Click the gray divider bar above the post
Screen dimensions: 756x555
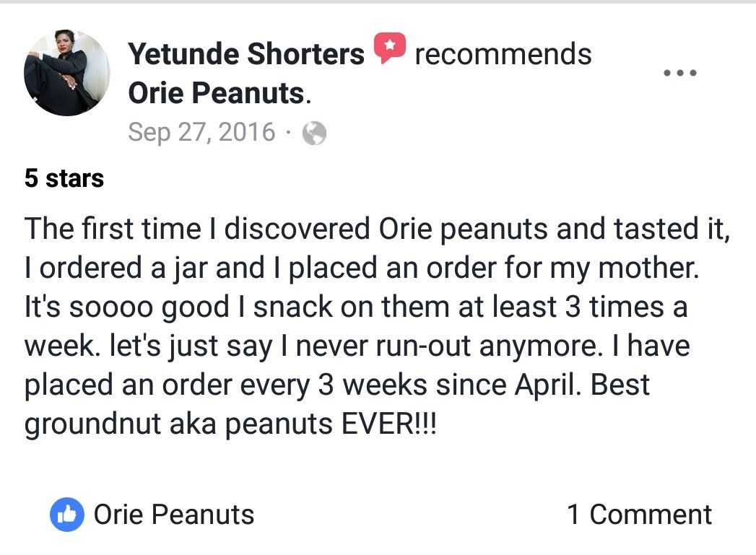tap(378, 1)
